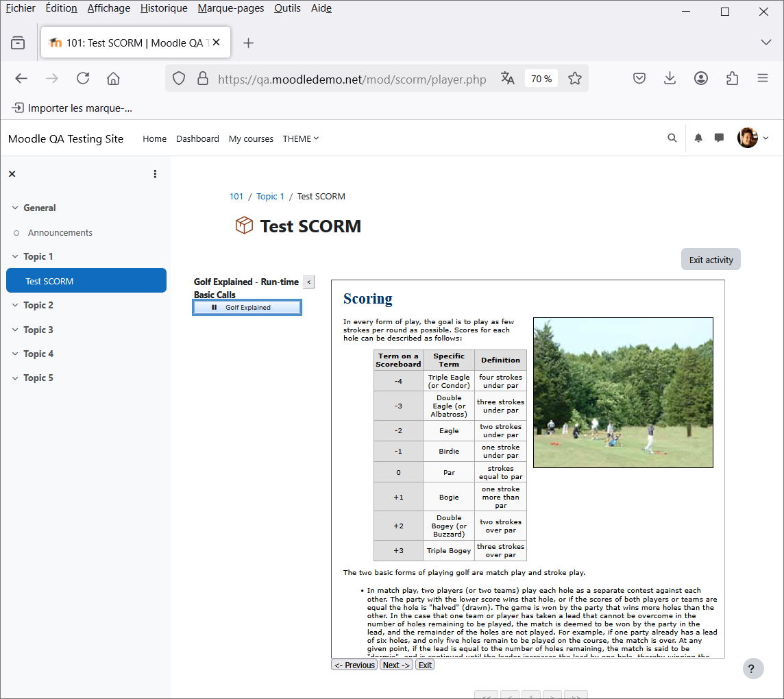
Task: Expand Topic 2 section chevron
Action: (x=15, y=305)
